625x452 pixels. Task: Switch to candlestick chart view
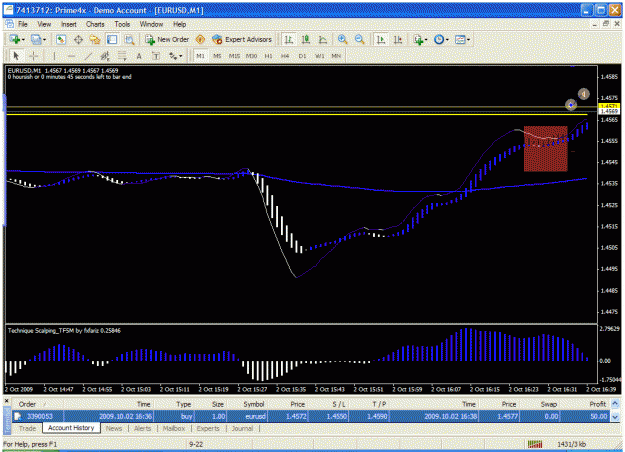(306, 39)
